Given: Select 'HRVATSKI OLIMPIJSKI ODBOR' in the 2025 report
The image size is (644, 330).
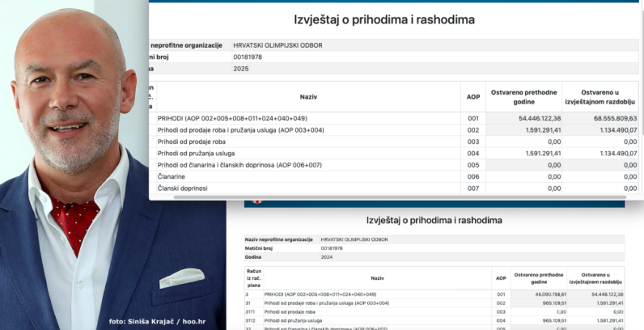Looking at the screenshot, I should coord(278,45).
